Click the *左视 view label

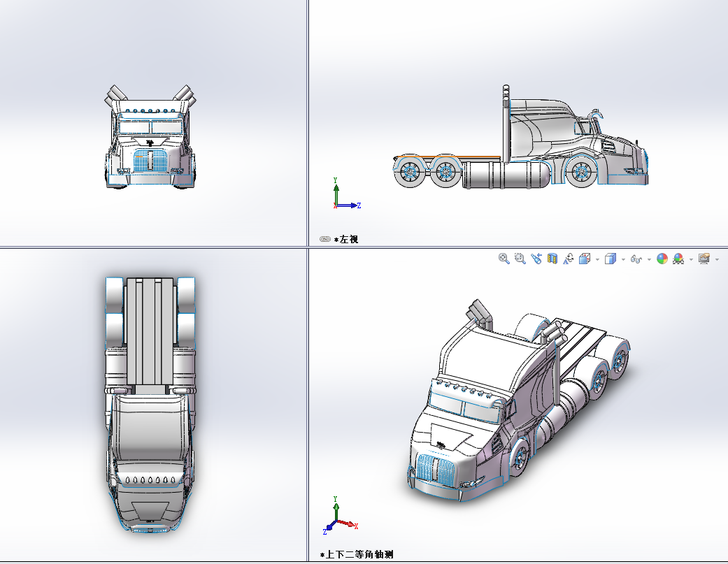pos(346,239)
